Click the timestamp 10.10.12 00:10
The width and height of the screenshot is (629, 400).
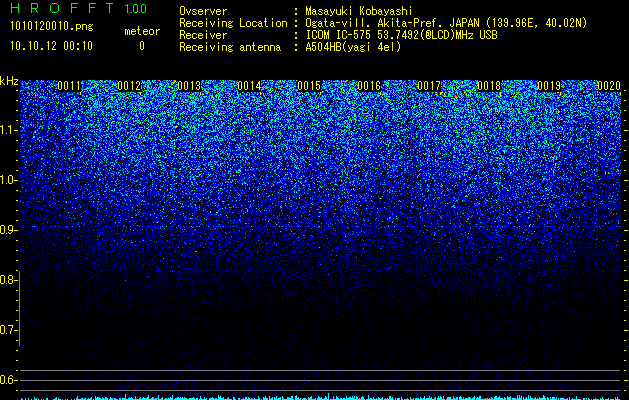51,46
